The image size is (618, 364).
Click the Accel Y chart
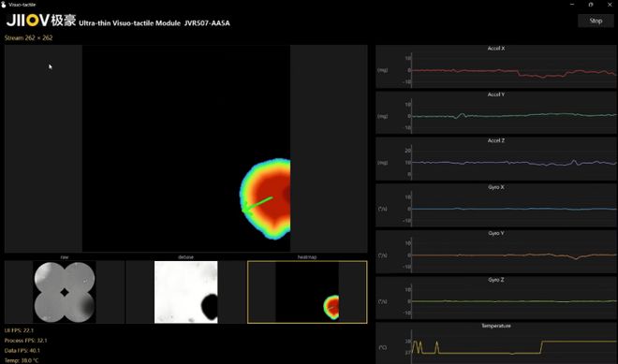(x=496, y=112)
